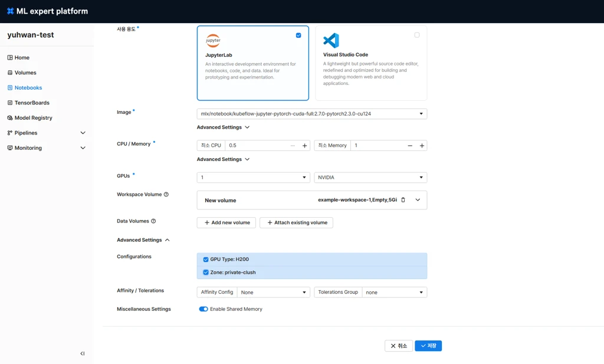Uncheck GPU Type: H200 configuration
Image resolution: width=604 pixels, height=364 pixels.
(x=206, y=259)
